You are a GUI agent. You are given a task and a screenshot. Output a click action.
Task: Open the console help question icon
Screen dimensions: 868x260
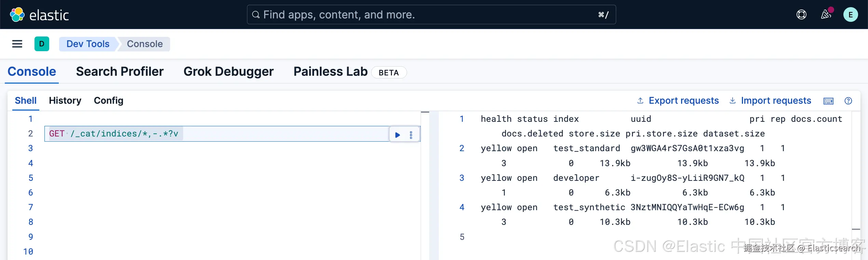pyautogui.click(x=848, y=101)
